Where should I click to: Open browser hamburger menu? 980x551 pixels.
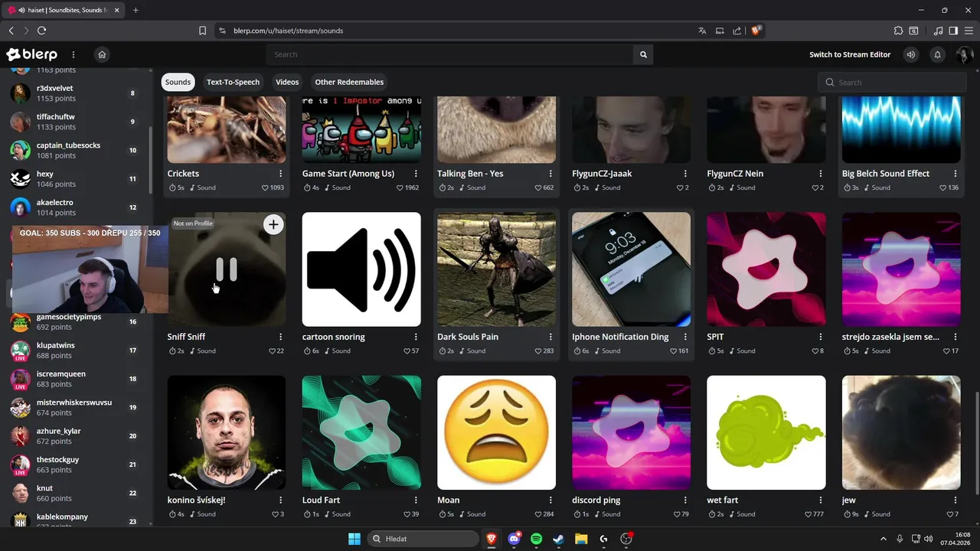(968, 31)
